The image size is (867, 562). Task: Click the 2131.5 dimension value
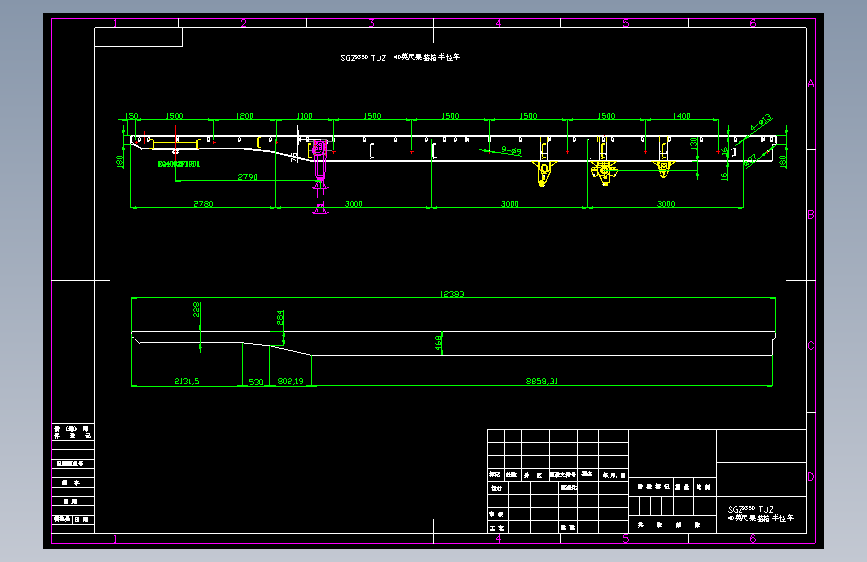point(186,381)
